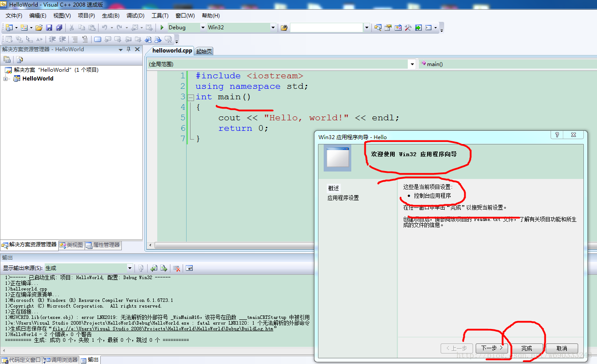Collapse the main() function outline in editor
597x364 pixels.
191,97
